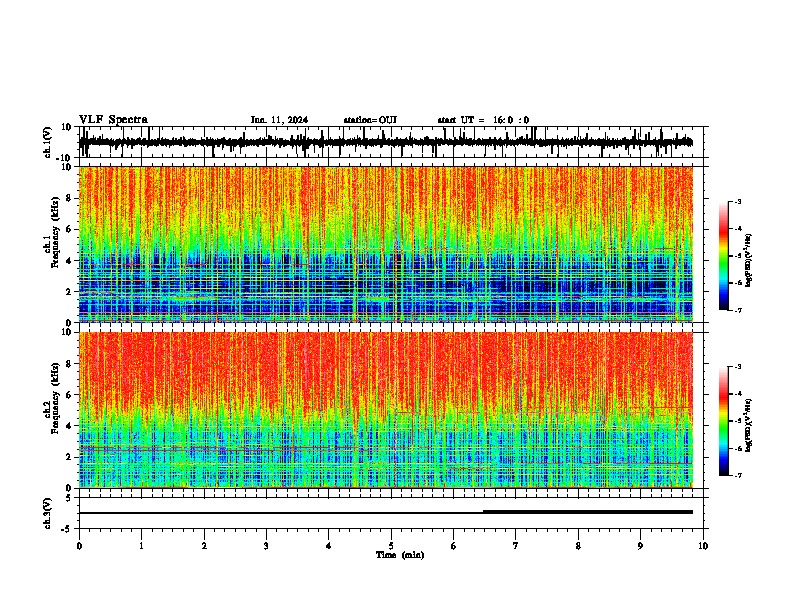Click time axis tick label "1"

[141, 546]
